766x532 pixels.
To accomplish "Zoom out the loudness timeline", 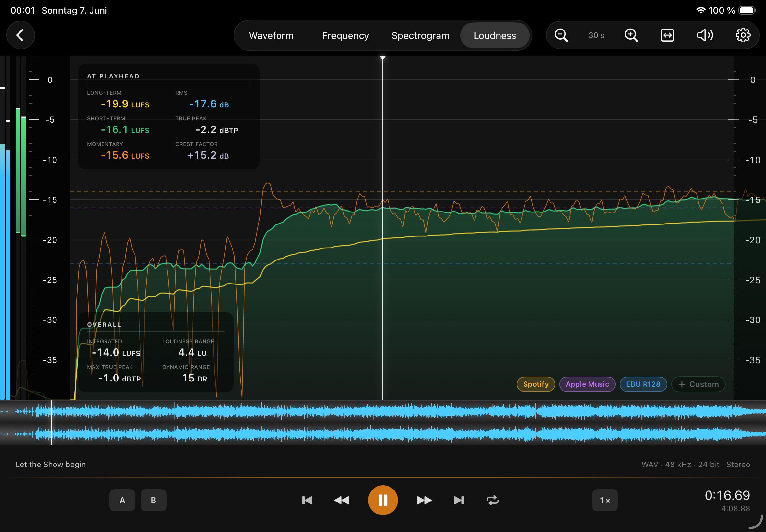I will 561,35.
